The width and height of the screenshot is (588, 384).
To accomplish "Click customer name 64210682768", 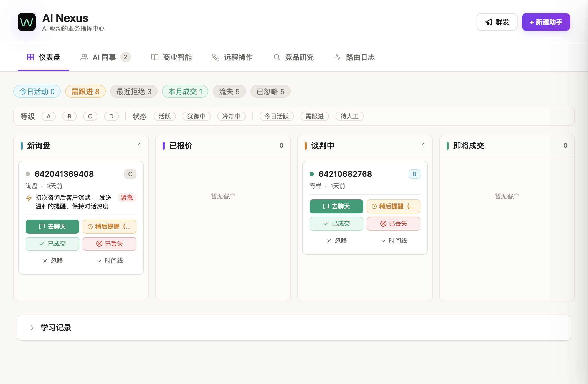I will click(x=345, y=174).
